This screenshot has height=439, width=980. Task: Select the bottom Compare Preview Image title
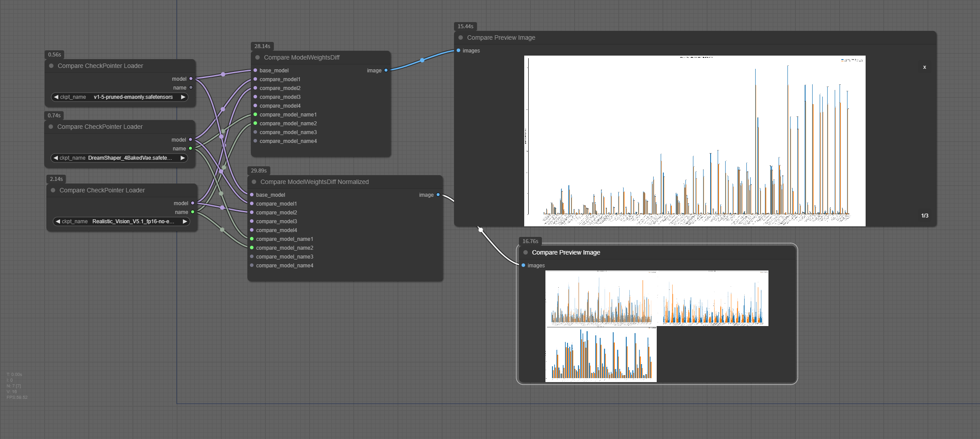566,252
